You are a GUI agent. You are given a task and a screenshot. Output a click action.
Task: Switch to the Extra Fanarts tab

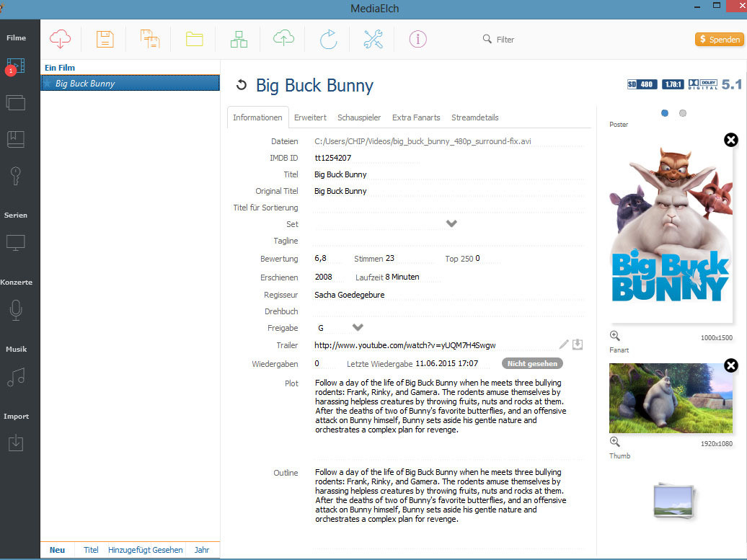tap(416, 117)
